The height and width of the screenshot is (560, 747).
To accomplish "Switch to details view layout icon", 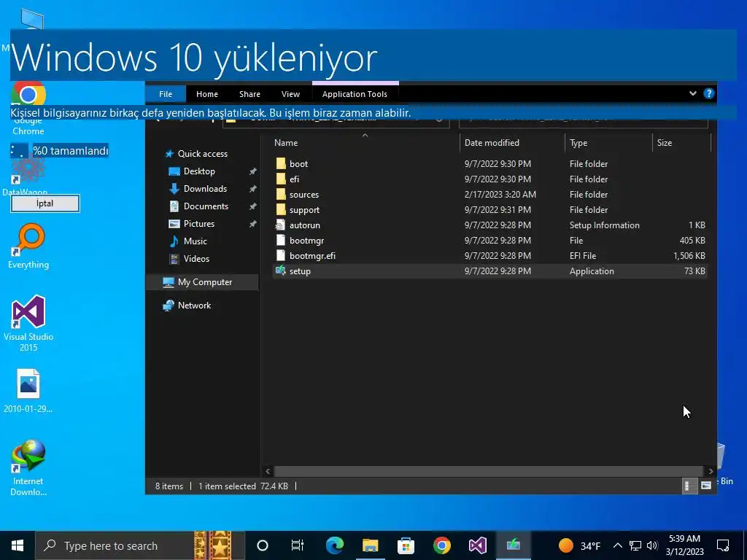I will coord(689,486).
